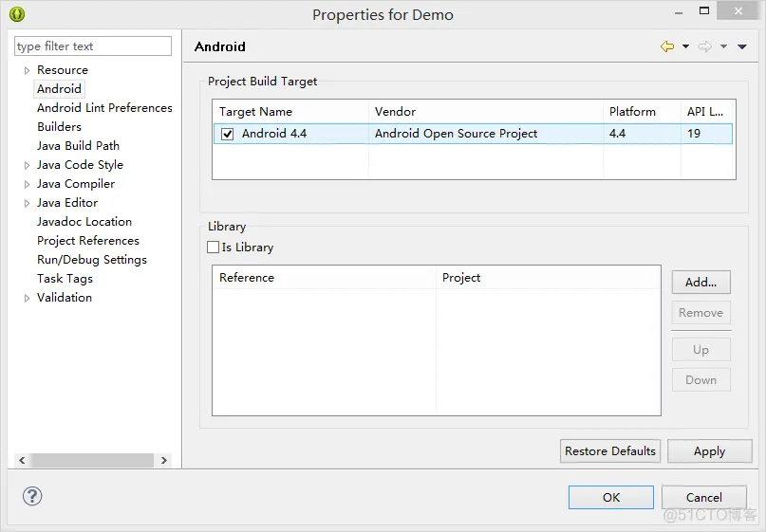Click the sidebar scroll right arrow

coord(164,460)
